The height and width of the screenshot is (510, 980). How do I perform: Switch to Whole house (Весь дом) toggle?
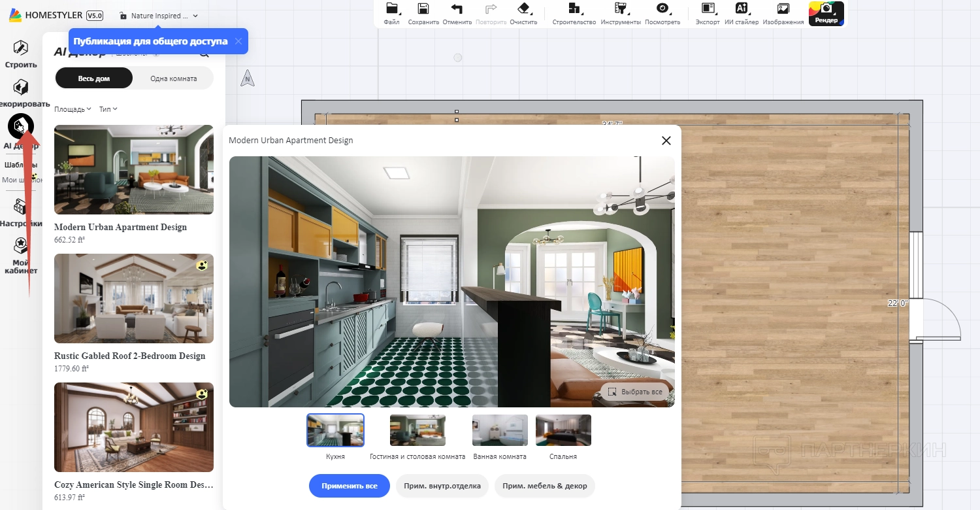coord(94,78)
